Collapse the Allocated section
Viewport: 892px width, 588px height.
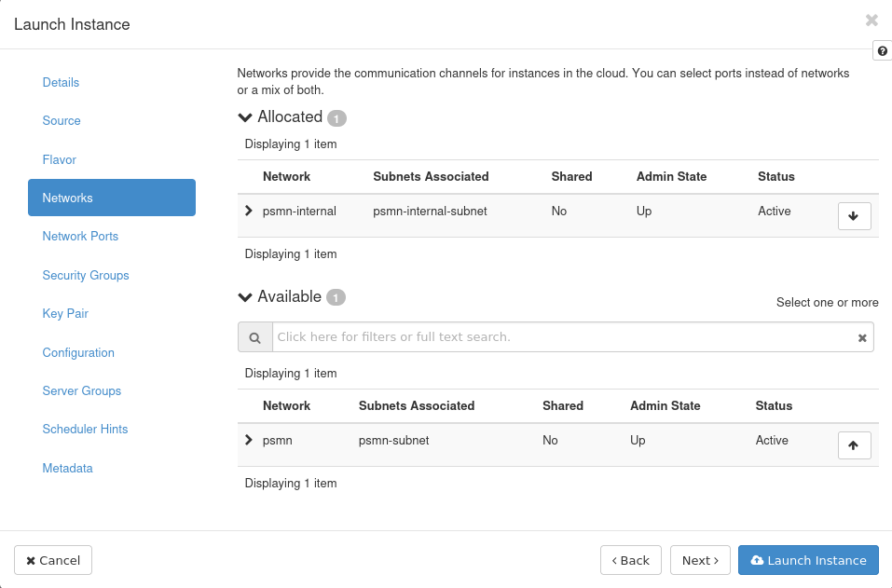click(246, 117)
